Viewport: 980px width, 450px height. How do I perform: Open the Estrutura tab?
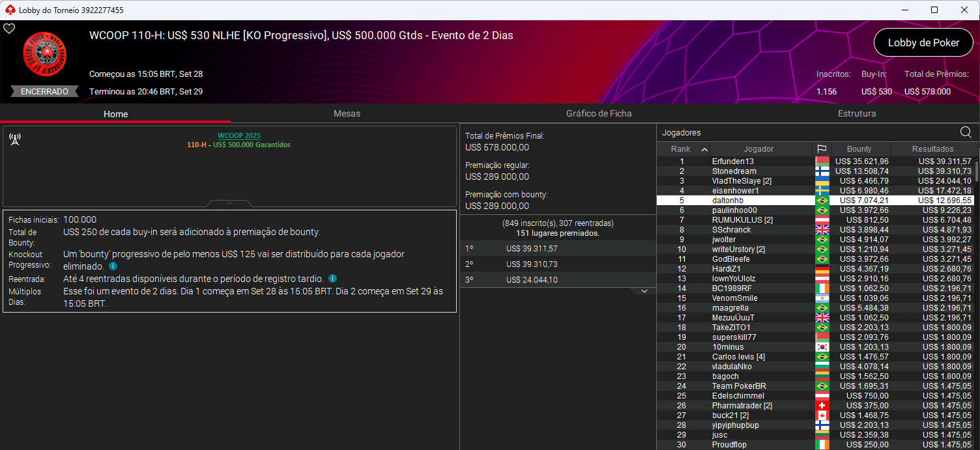coord(856,113)
